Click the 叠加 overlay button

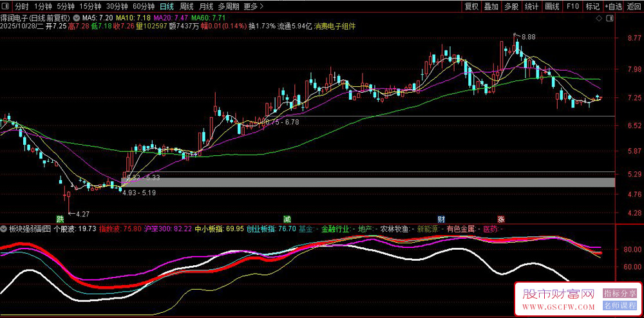[x=491, y=6]
